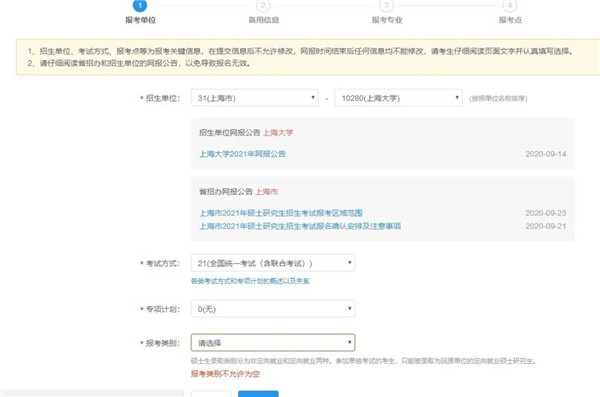Click the 招生单位网报公告 heading
Image resolution: width=600 pixels, height=397 pixels.
pyautogui.click(x=230, y=132)
